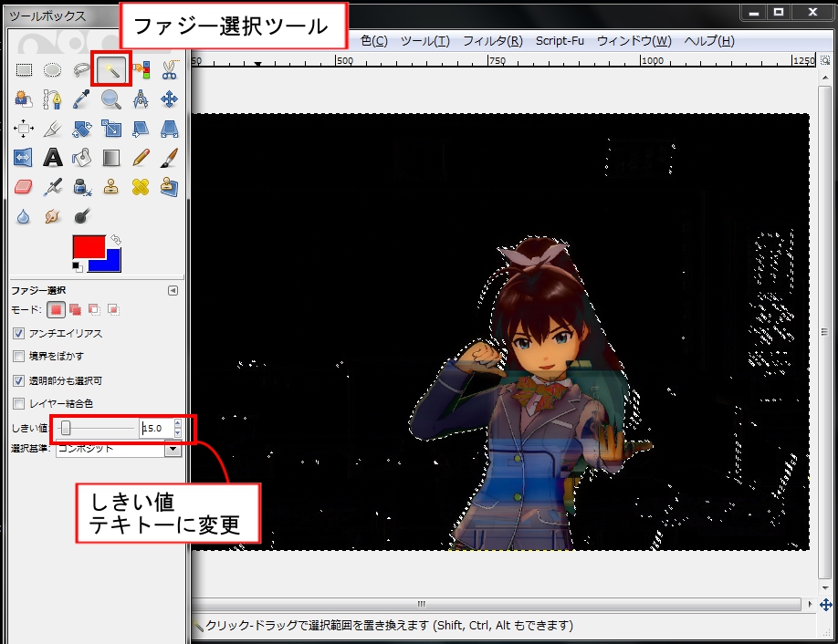
Task: Open the ウィンドウ(W) menu
Action: [x=634, y=41]
